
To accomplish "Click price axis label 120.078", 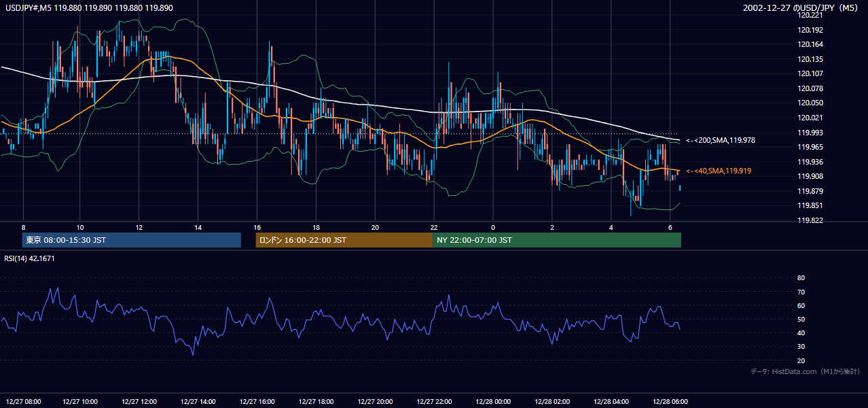I will click(x=810, y=88).
